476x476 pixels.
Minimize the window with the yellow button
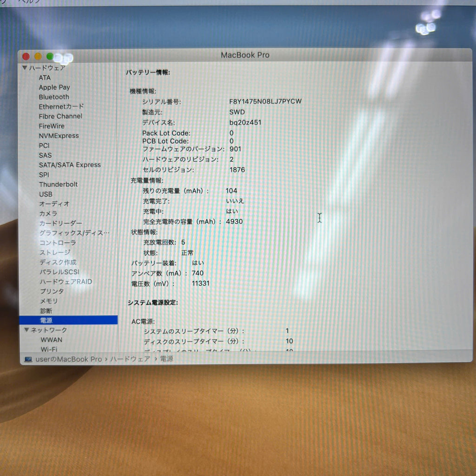point(38,56)
